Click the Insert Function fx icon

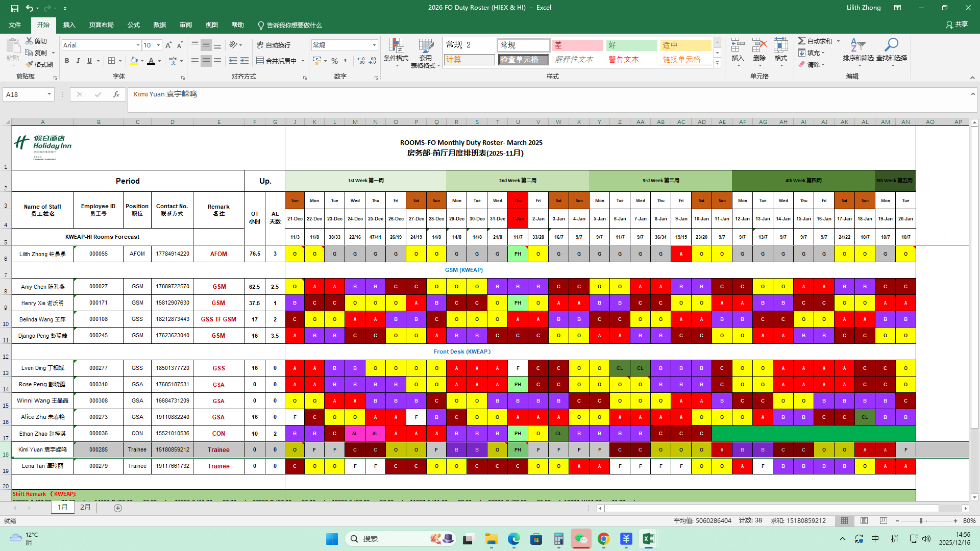point(116,94)
